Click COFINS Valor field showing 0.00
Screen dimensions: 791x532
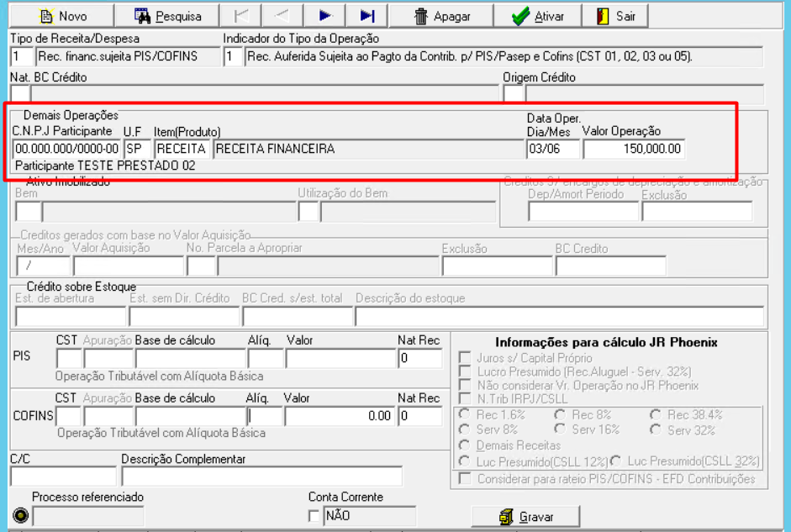(x=340, y=417)
